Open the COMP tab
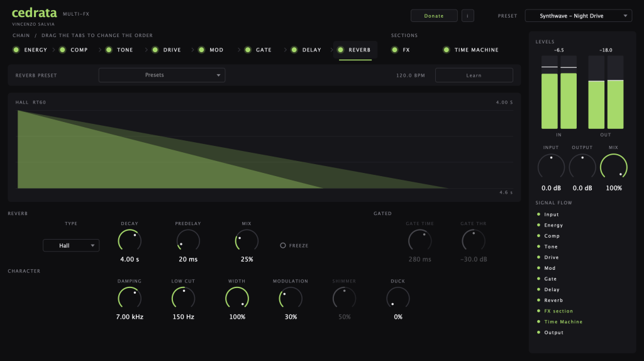This screenshot has width=644, height=361. click(79, 50)
